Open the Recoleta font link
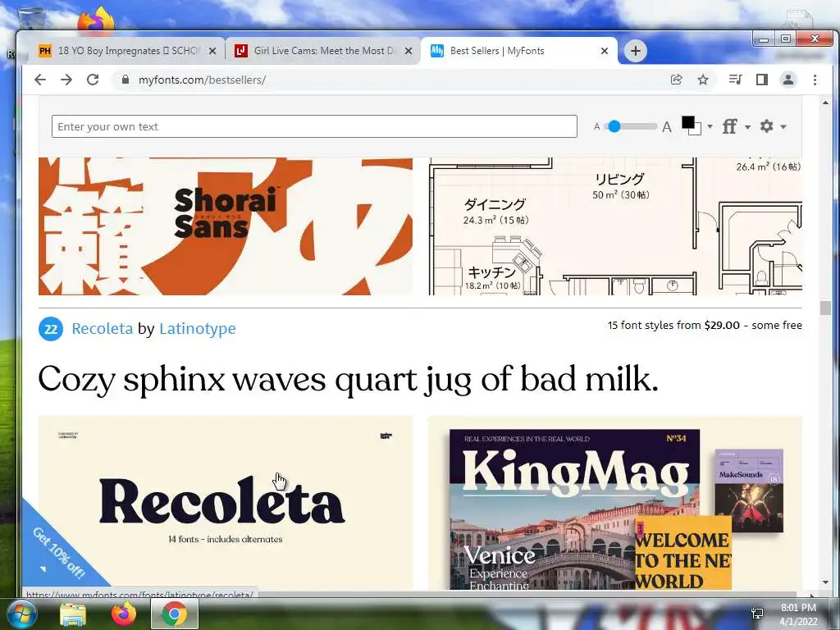The width and height of the screenshot is (840, 630). click(x=103, y=328)
